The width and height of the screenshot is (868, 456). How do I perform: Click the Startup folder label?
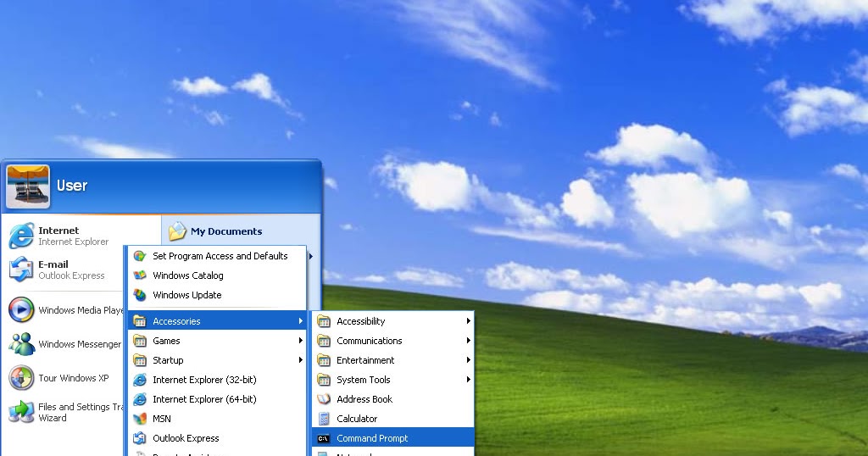(x=168, y=360)
